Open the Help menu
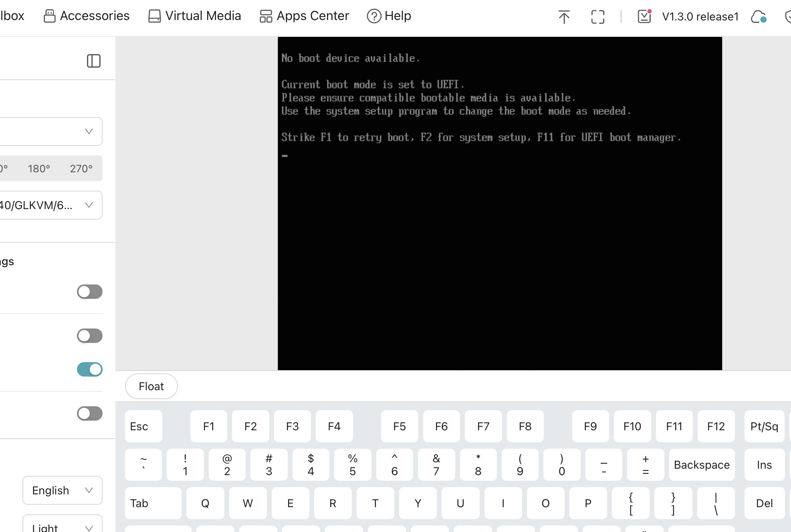The height and width of the screenshot is (532, 791). click(389, 16)
